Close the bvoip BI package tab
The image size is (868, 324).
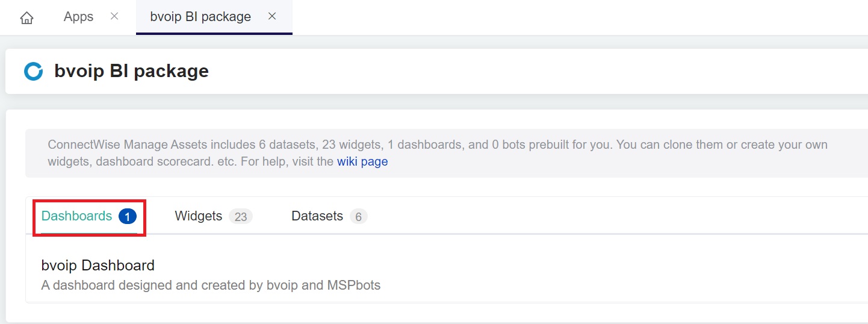pyautogui.click(x=272, y=17)
